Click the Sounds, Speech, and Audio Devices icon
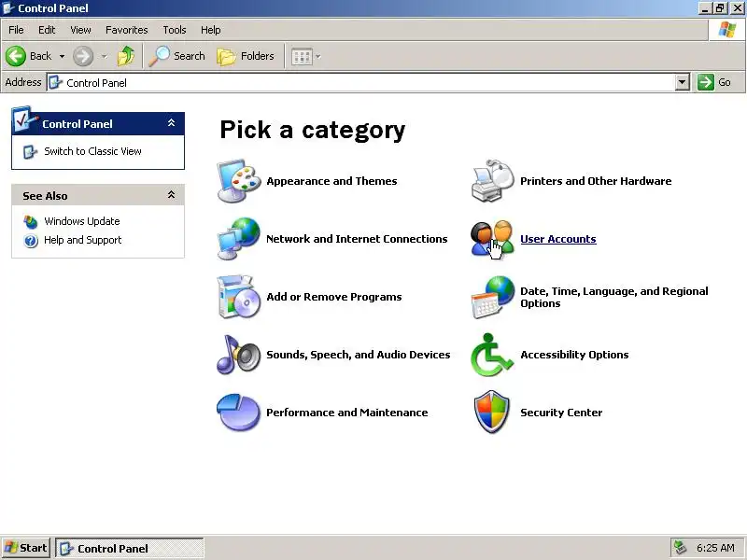Screen dimensions: 747x560 pyautogui.click(x=239, y=355)
